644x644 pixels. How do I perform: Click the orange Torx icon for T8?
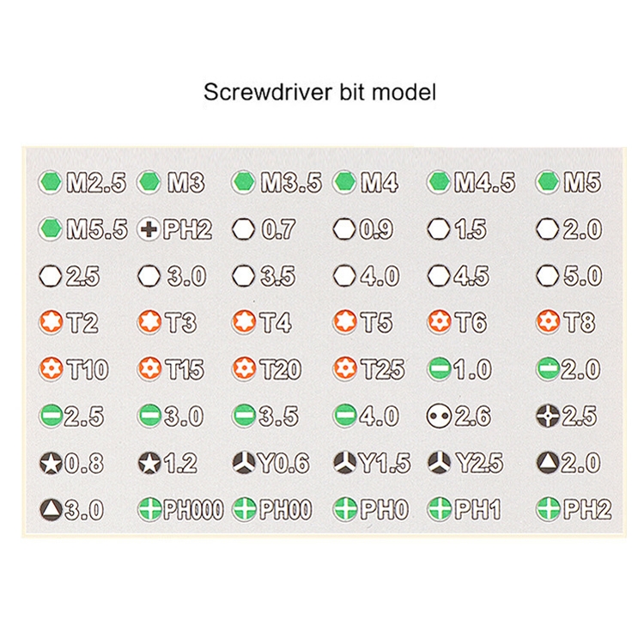[x=547, y=322]
